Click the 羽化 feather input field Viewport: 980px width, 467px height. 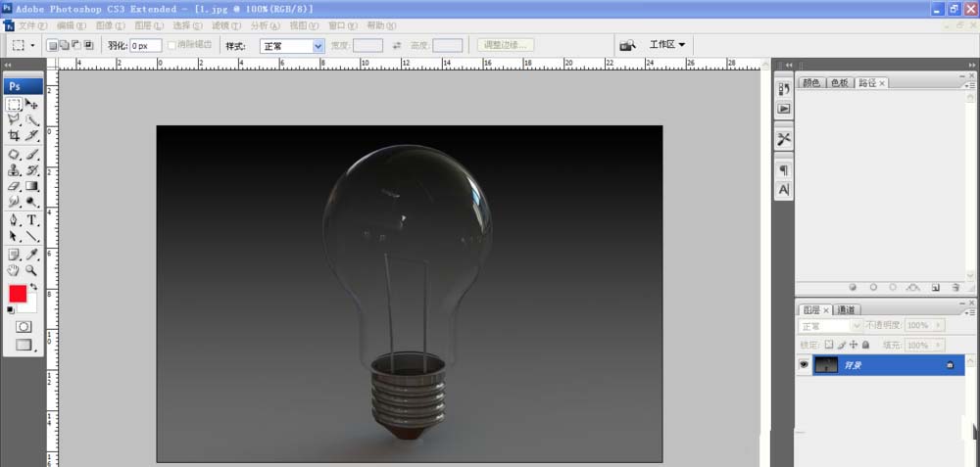146,45
